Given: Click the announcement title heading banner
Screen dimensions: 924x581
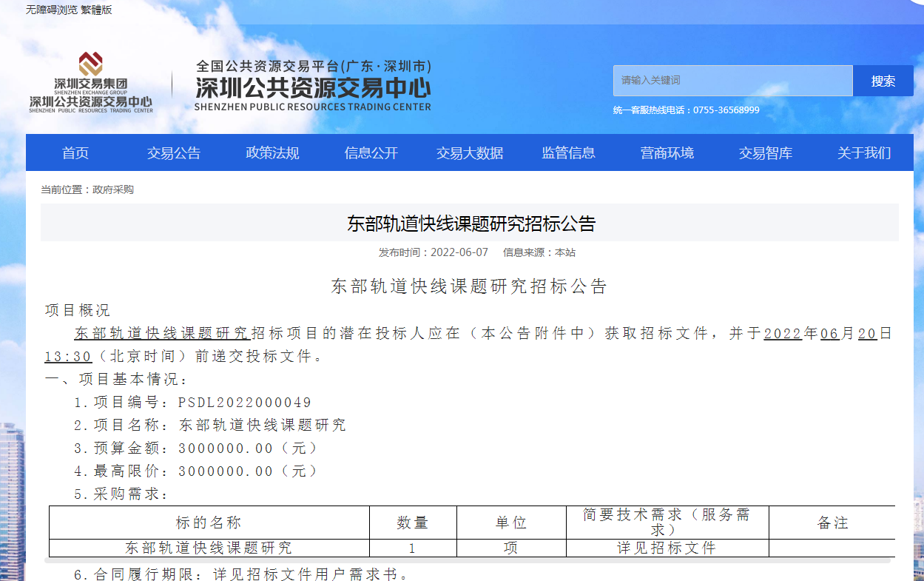Looking at the screenshot, I should click(x=471, y=224).
